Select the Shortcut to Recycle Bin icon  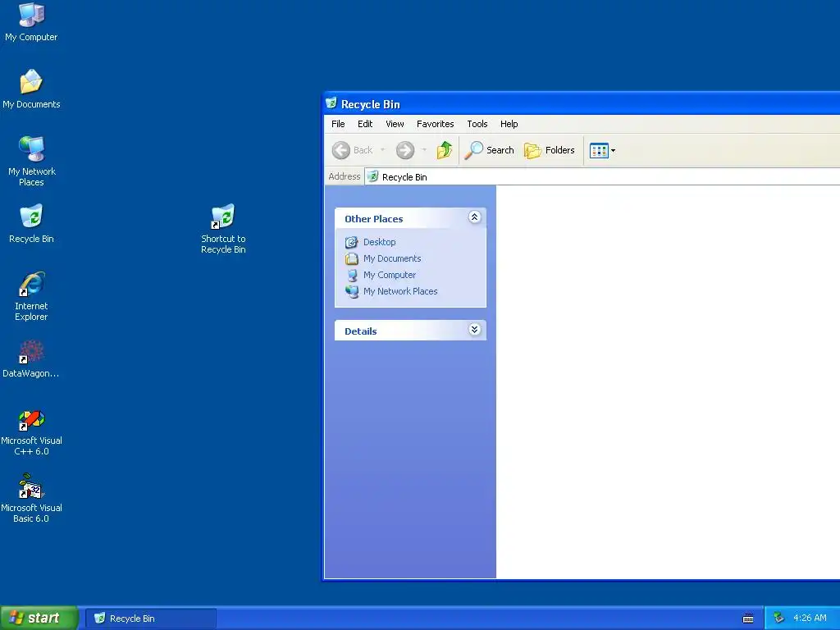pyautogui.click(x=223, y=229)
